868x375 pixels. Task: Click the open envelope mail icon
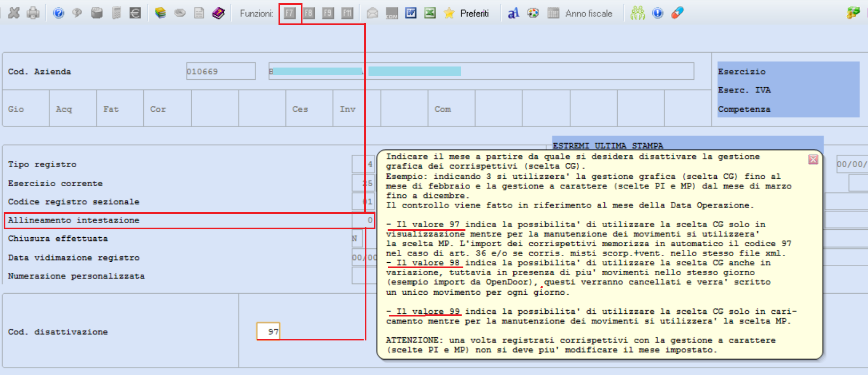coord(372,13)
